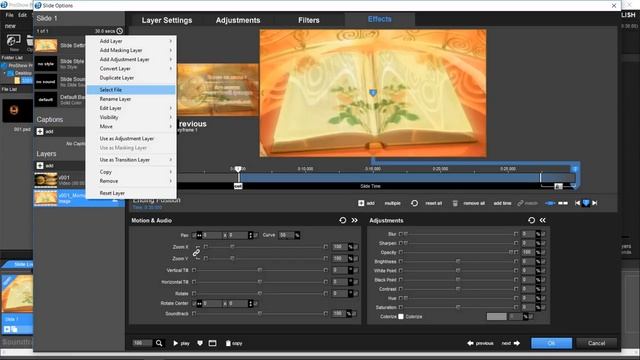Expand the Edit Layer submenu
The height and width of the screenshot is (360, 640).
(x=131, y=108)
